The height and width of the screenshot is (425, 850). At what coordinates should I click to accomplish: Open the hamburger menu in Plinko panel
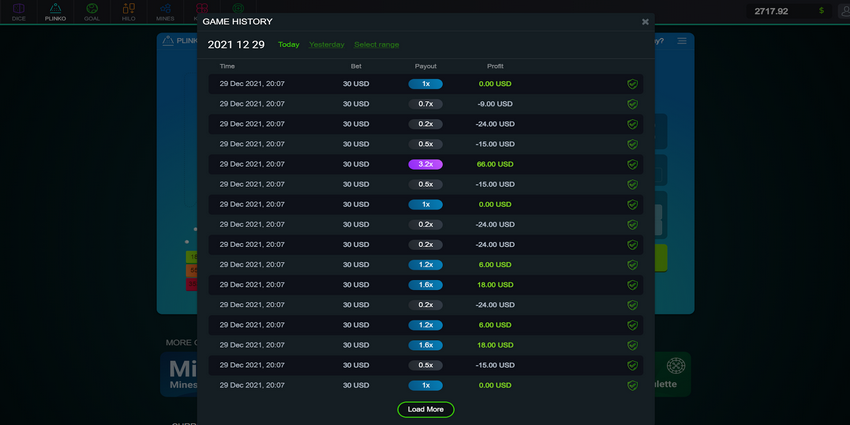pyautogui.click(x=682, y=41)
